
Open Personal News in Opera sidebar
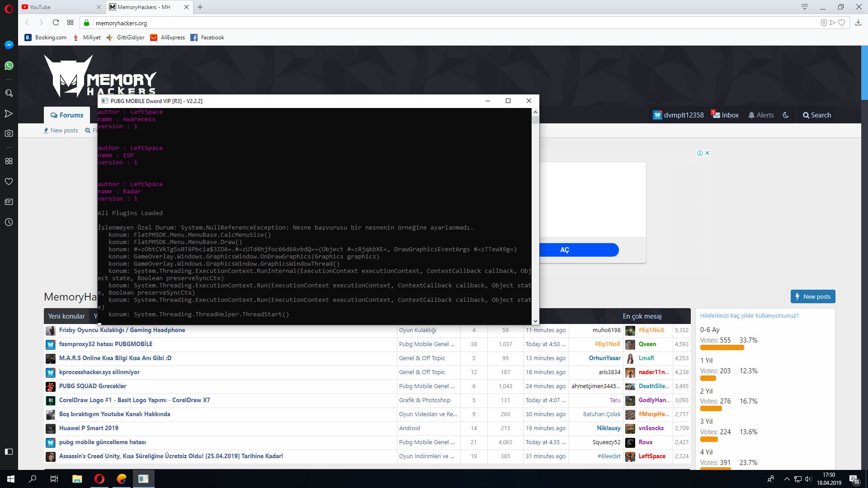pyautogui.click(x=9, y=202)
